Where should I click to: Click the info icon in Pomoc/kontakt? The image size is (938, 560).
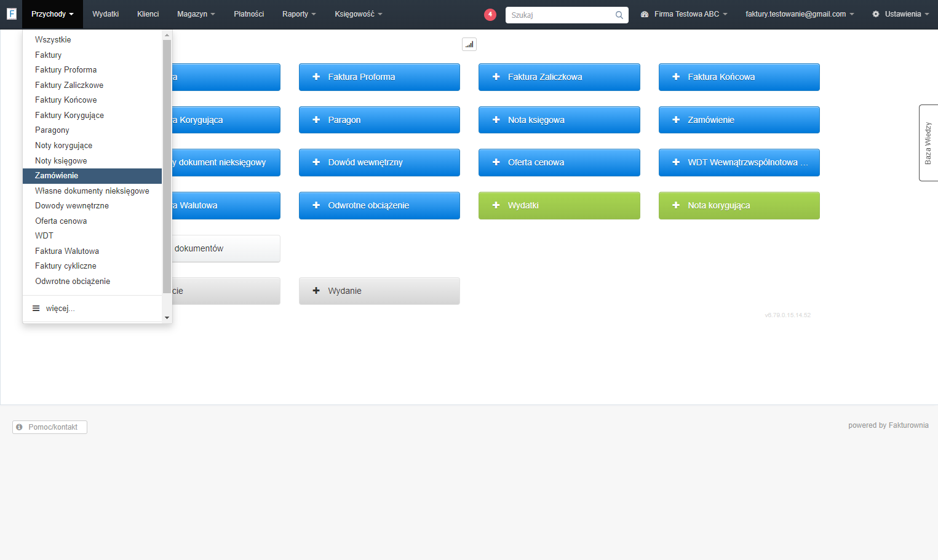[x=19, y=427]
